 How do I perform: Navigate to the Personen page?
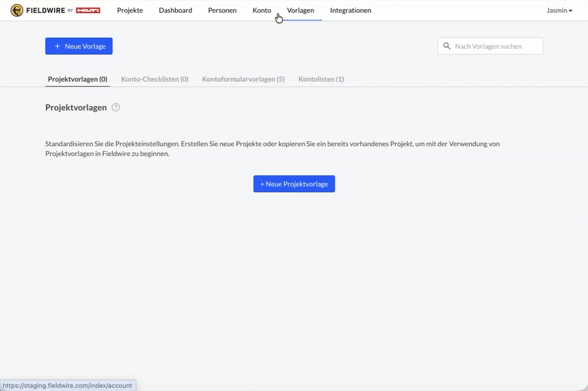coord(222,11)
